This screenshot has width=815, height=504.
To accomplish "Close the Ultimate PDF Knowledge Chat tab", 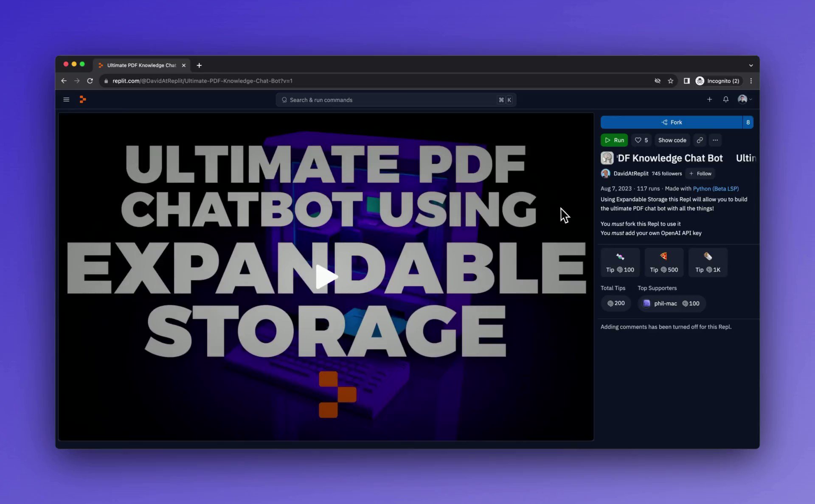I will point(184,65).
